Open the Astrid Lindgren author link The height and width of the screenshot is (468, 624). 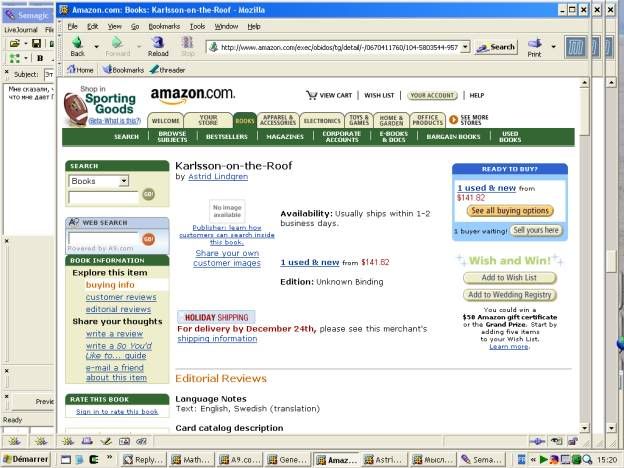tap(218, 177)
